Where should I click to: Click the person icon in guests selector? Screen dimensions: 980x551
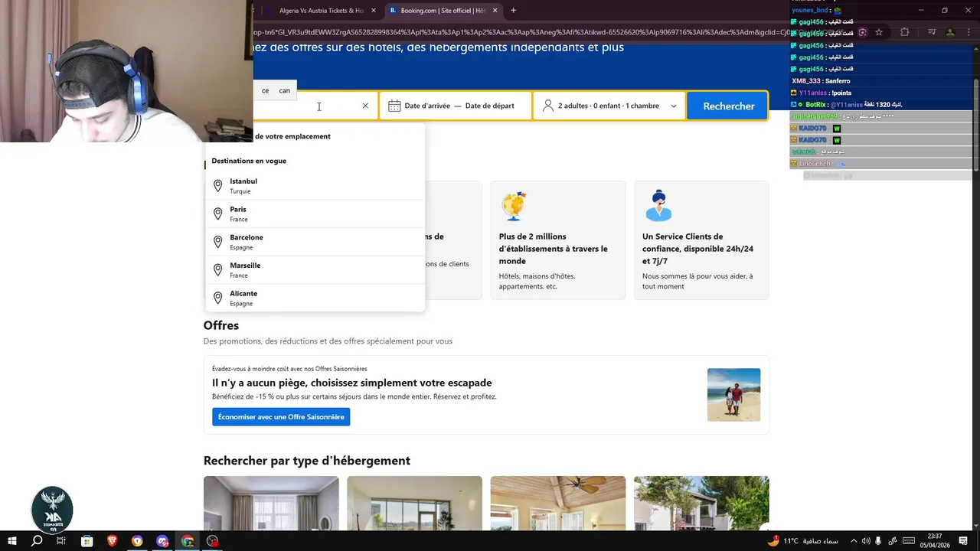point(548,106)
